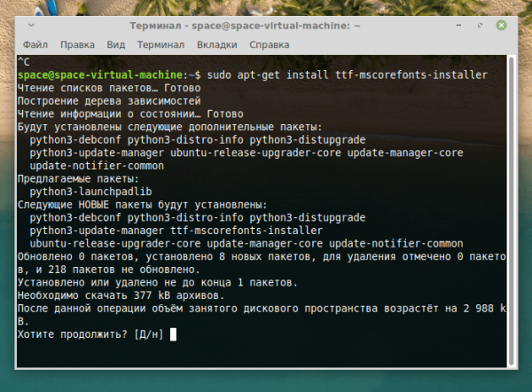Screen dimensions: 532x392
Task: Click the 'Предлагаемые пакеты:' line
Action: pyautogui.click(x=78, y=178)
